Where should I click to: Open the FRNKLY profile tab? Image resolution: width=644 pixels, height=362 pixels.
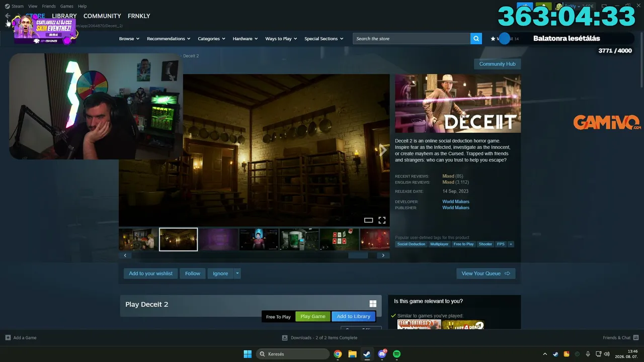tap(139, 16)
